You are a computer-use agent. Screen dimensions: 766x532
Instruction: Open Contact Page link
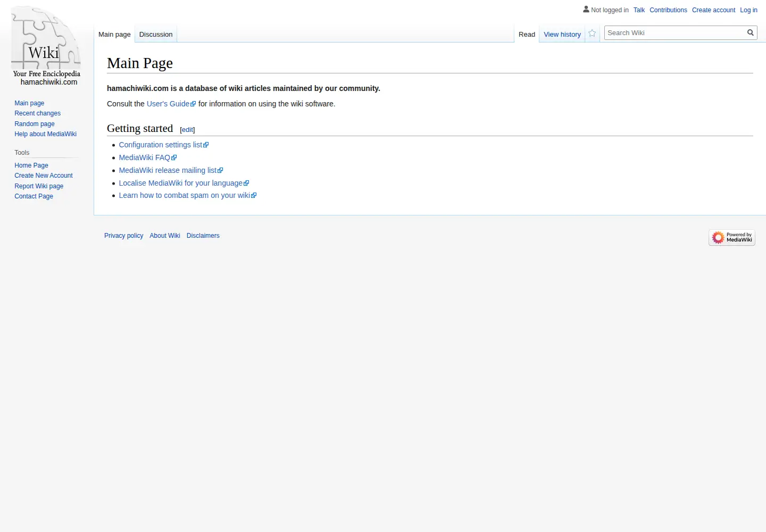pos(34,196)
